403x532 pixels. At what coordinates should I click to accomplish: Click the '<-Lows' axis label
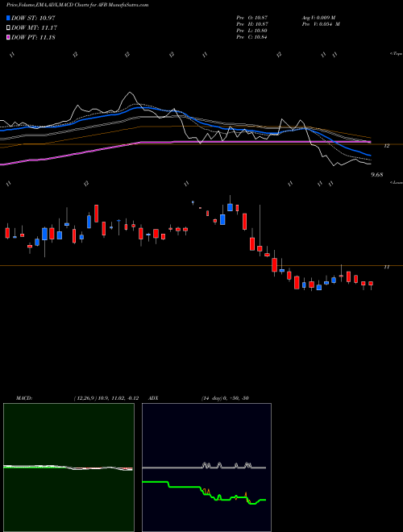click(397, 182)
